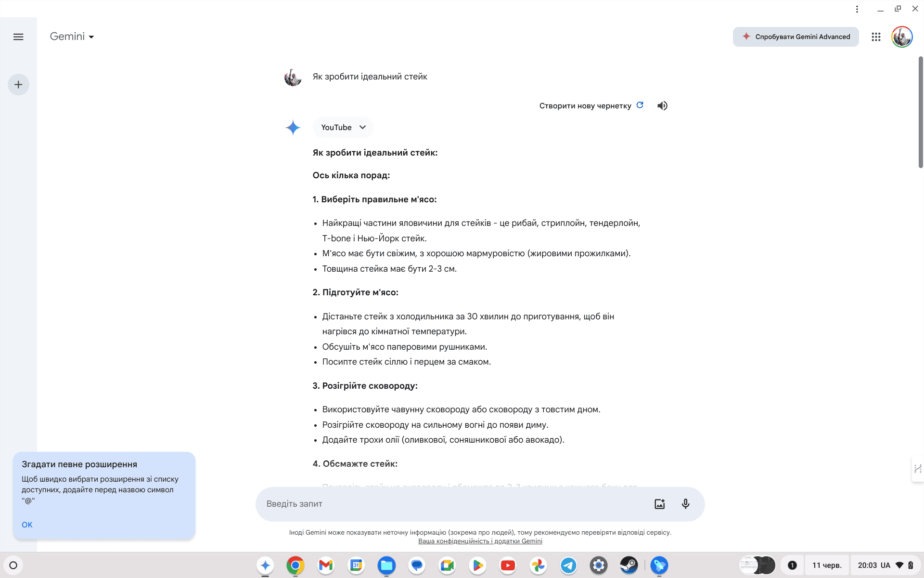Click the Gemini microphone input icon
Viewport: 924px width, 578px height.
click(686, 503)
